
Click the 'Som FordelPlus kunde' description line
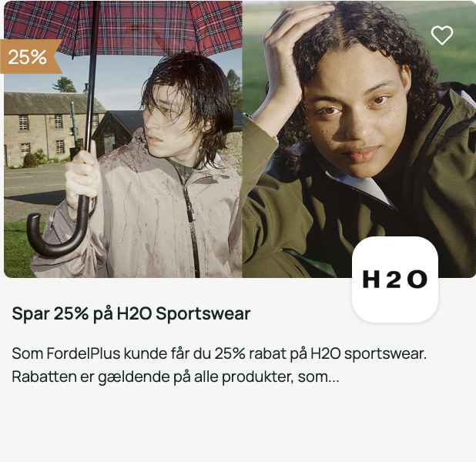pyautogui.click(x=220, y=353)
